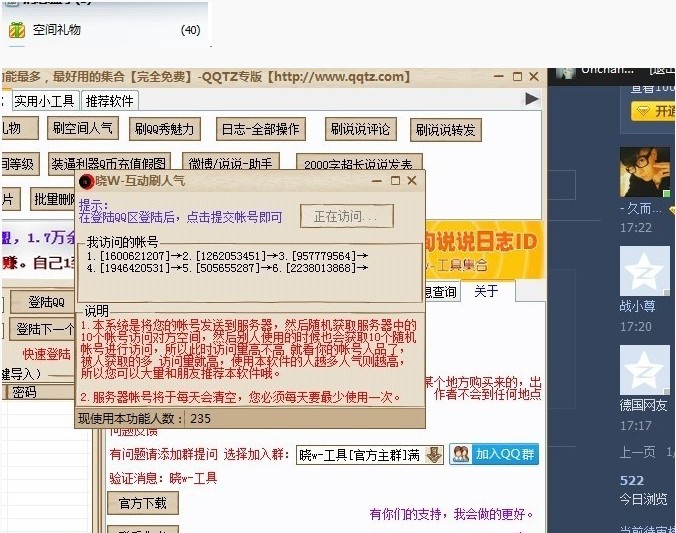Click the 日志-全部操作 button
The width and height of the screenshot is (676, 533).
(260, 129)
